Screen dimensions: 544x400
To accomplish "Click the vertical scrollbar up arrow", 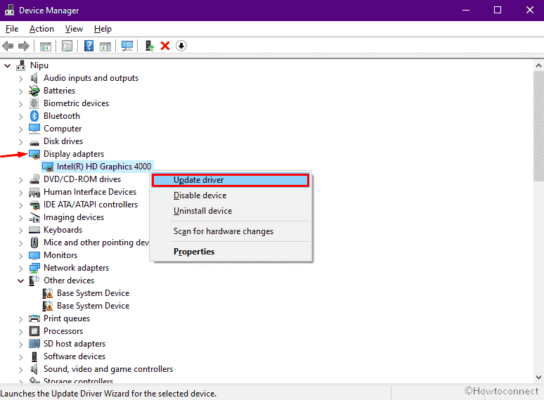I will coord(538,66).
